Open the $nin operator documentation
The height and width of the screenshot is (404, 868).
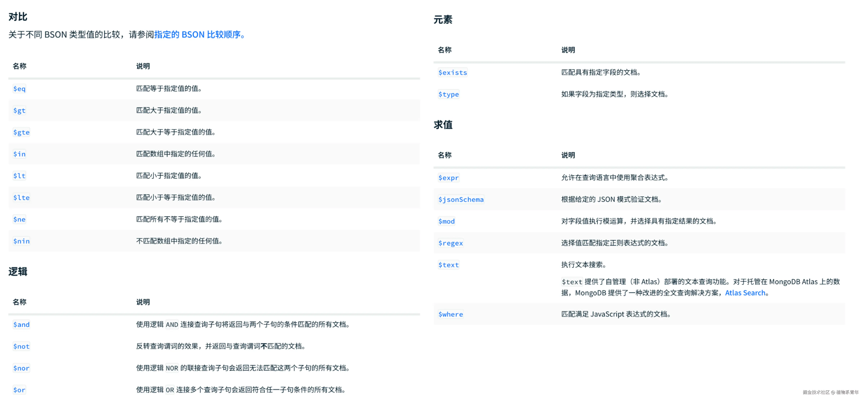click(21, 241)
